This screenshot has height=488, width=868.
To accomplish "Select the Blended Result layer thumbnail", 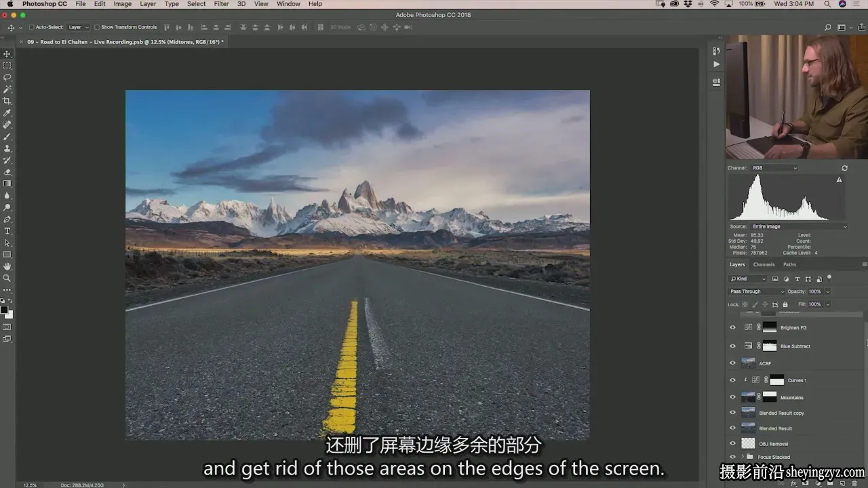I will coord(748,428).
